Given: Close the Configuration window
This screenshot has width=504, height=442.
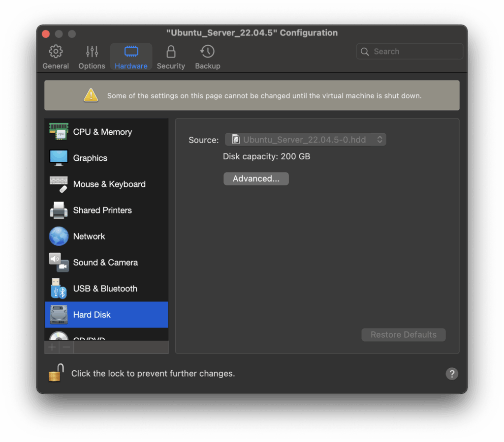Looking at the screenshot, I should tap(46, 34).
